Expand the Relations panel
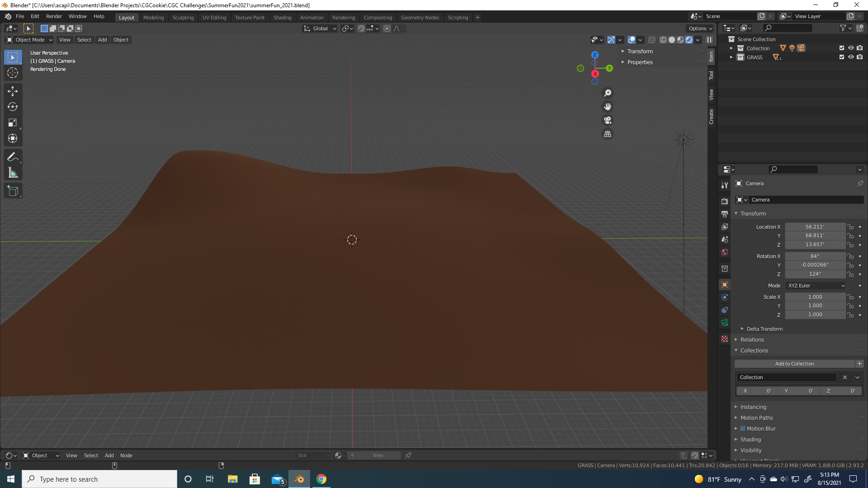868x488 pixels. pos(752,340)
